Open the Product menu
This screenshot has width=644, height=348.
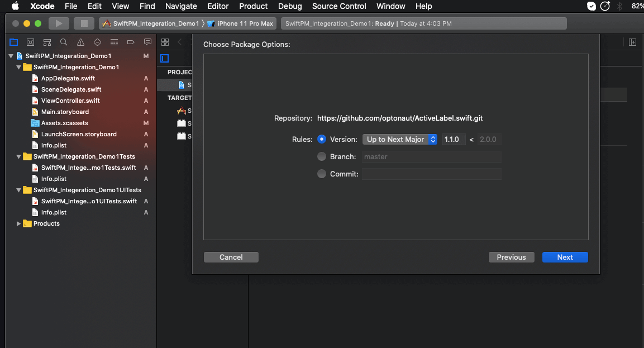(254, 6)
